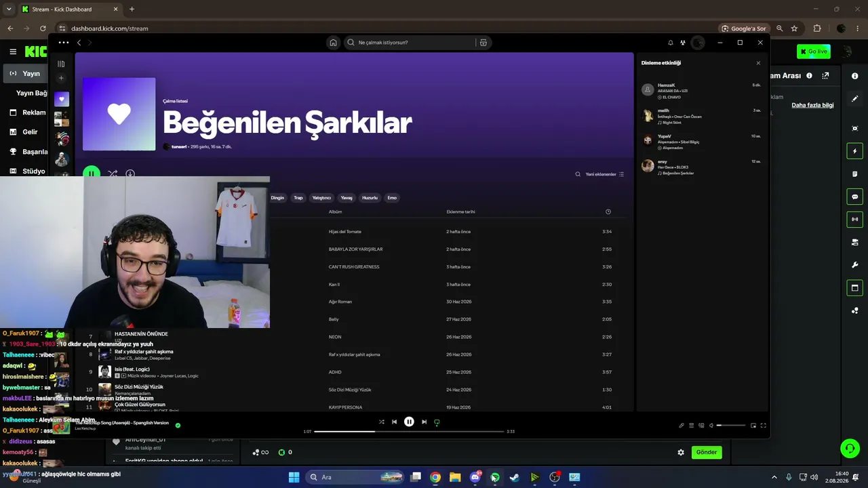
Task: Open Spotify Home via the house icon
Action: pyautogui.click(x=333, y=42)
